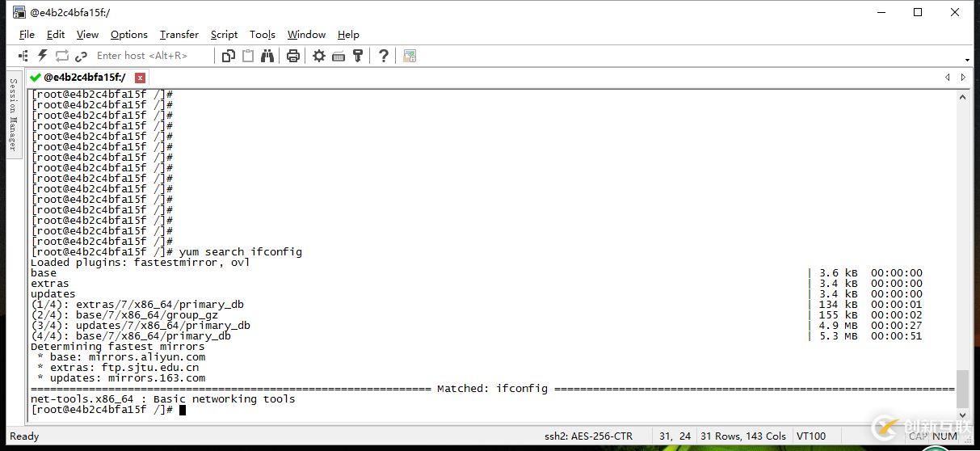Go to previous tab with left arrow
Image resolution: width=980 pixels, height=451 pixels.
[948, 78]
